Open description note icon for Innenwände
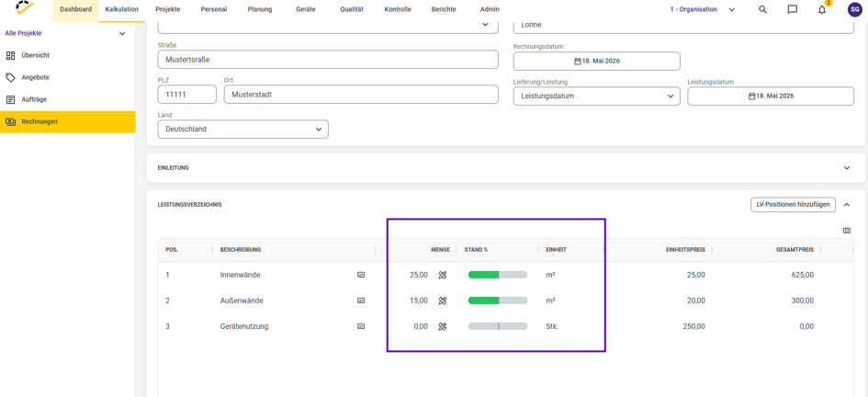Screen dimensions: 868x397 (361, 275)
